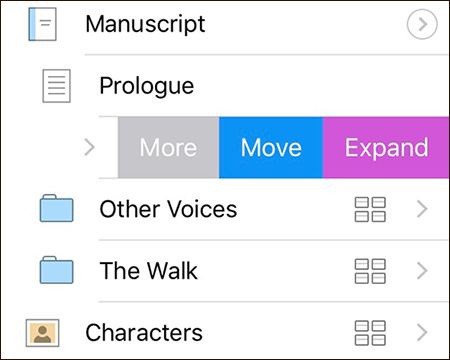Open corkboard grid icon for The Walk
The width and height of the screenshot is (450, 360).
(370, 271)
